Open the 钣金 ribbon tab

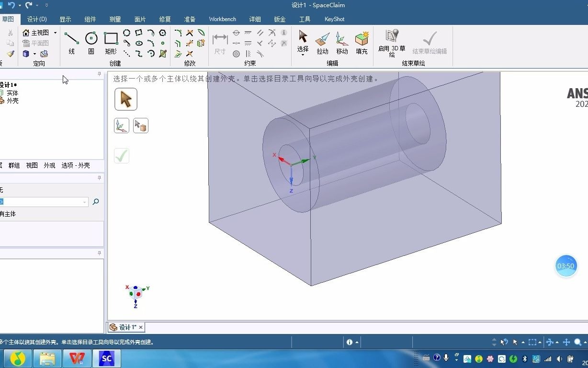(280, 19)
